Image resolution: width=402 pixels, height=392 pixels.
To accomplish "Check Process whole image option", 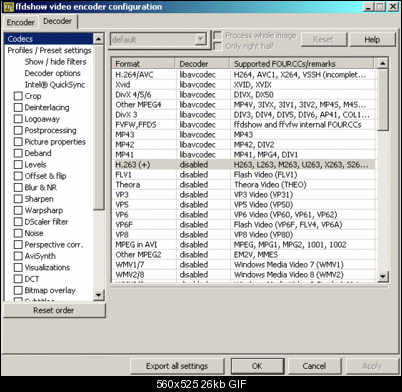I will click(x=218, y=35).
